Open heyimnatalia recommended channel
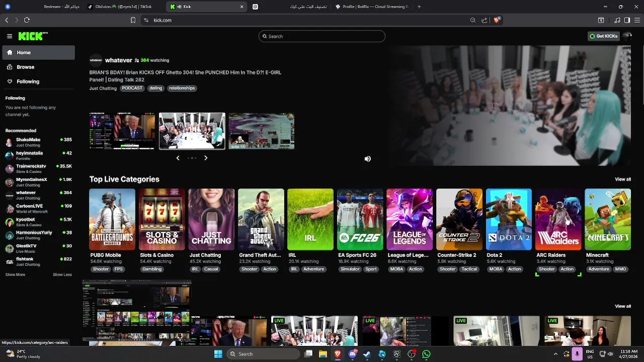644x362 pixels. coord(38,155)
